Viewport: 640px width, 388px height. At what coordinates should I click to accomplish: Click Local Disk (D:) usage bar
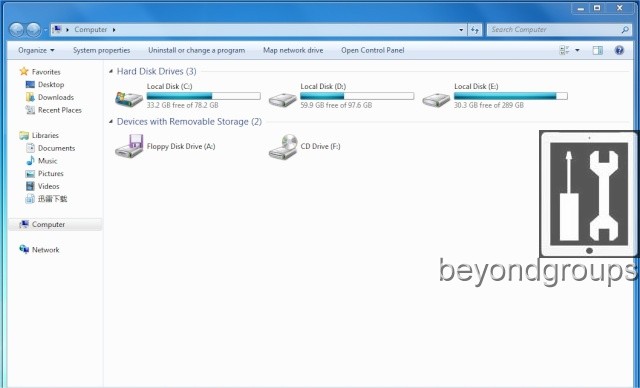click(x=357, y=96)
